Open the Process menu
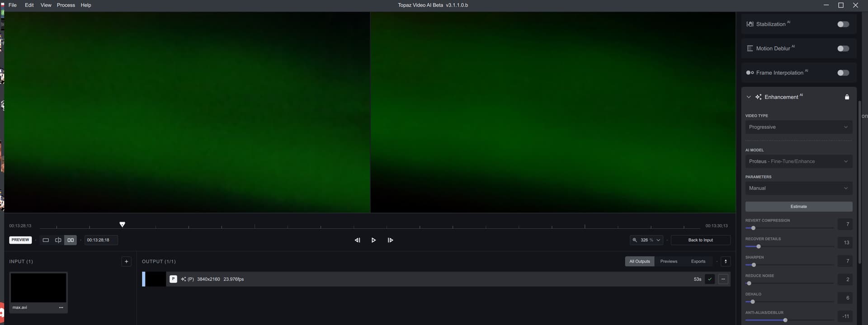Screen dimensions: 868x325 66,5
